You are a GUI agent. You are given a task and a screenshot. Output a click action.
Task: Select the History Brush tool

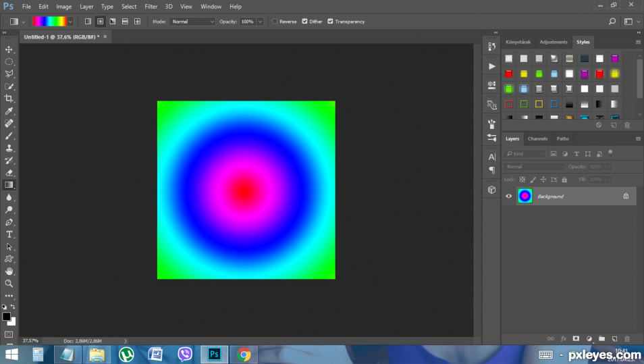(9, 160)
